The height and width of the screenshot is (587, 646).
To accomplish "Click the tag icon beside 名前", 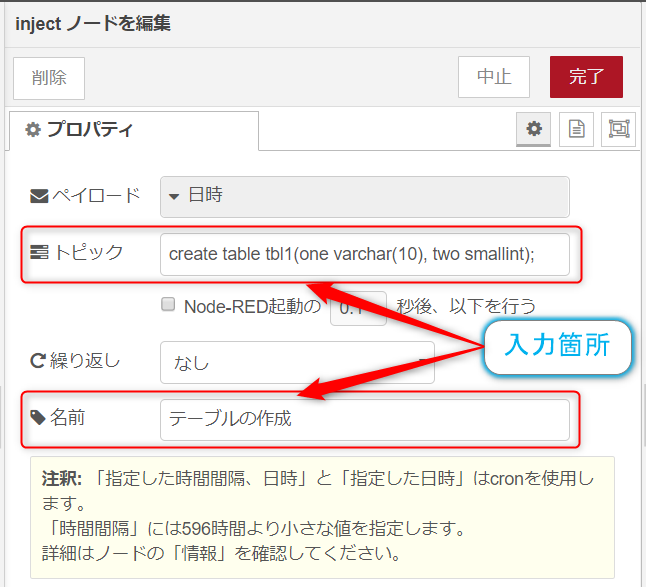I will pos(38,418).
